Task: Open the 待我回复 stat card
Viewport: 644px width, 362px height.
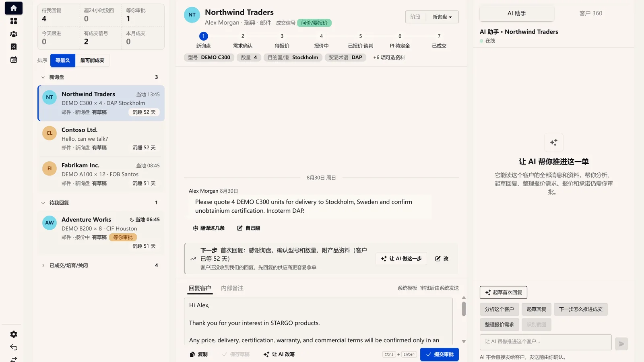Action: [59, 15]
